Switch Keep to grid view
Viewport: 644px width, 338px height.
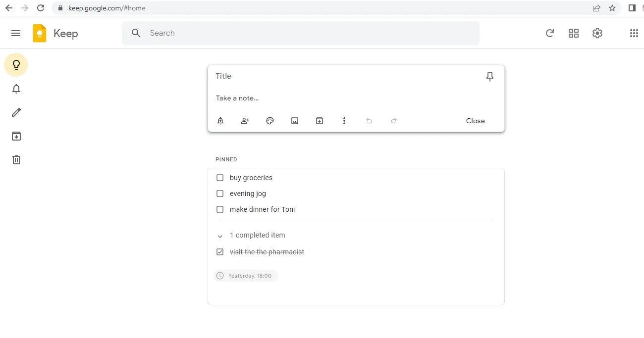574,33
